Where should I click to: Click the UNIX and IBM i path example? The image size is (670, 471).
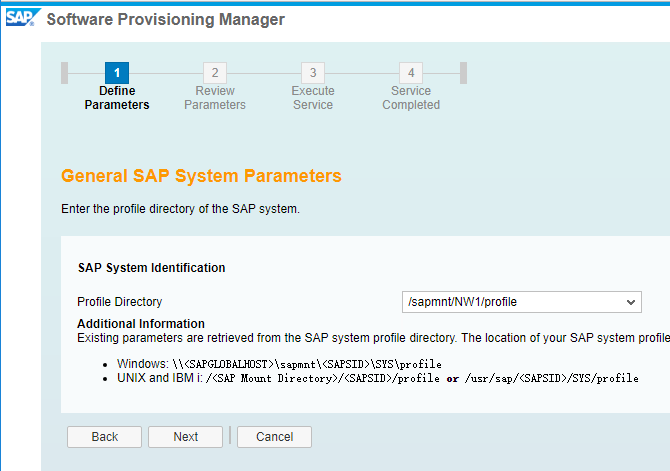(x=378, y=378)
